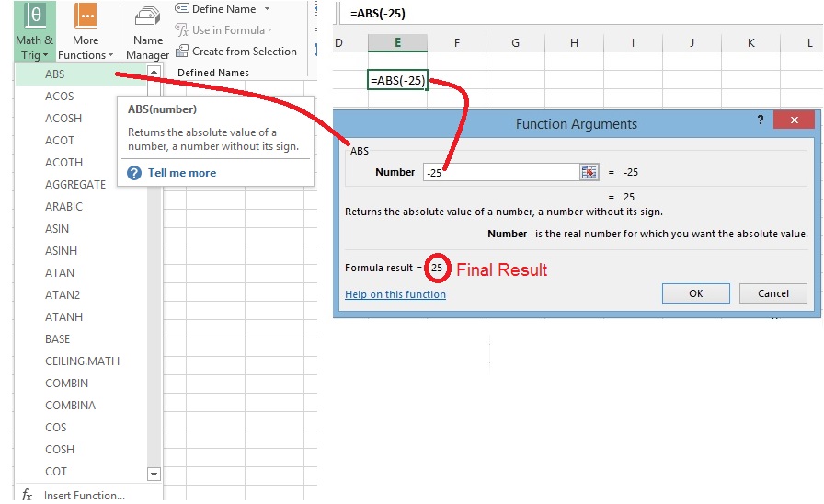
Task: Open the Use in Formula dropdown
Action: [x=223, y=30]
